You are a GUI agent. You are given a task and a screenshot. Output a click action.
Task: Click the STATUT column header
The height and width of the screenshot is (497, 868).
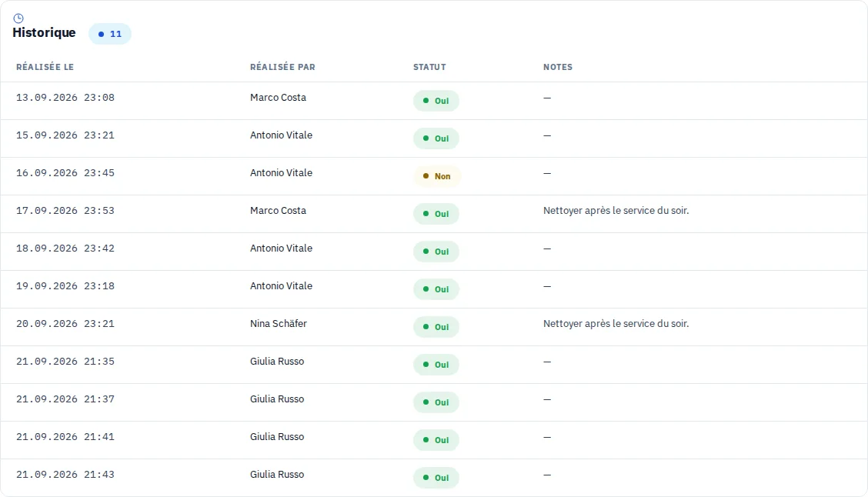pos(429,67)
